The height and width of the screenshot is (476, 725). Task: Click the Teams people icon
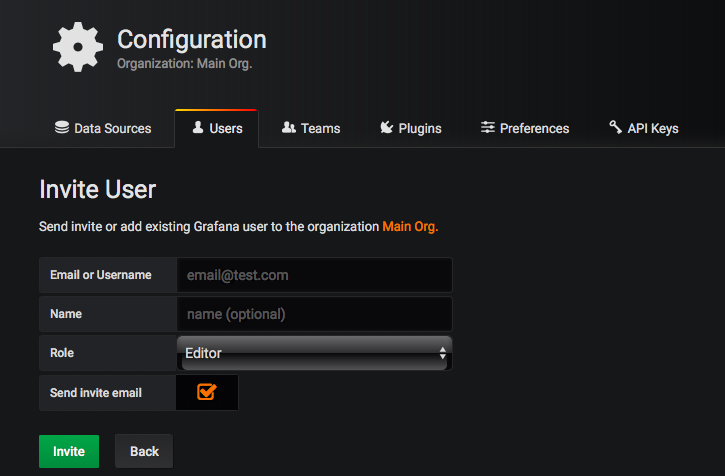[289, 127]
